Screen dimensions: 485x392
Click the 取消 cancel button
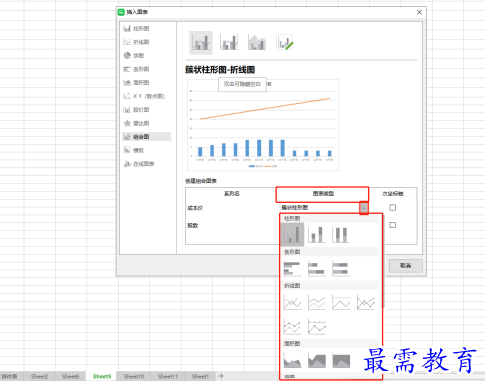(406, 266)
